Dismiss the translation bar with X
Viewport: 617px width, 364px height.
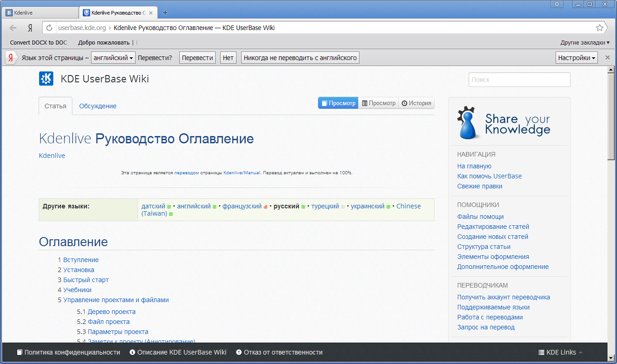pyautogui.click(x=607, y=58)
